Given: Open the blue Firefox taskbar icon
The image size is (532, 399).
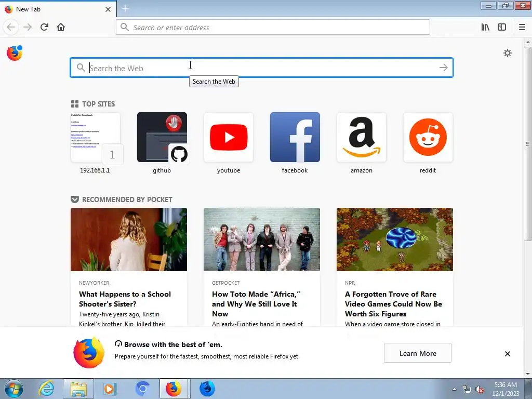Looking at the screenshot, I should [x=207, y=389].
